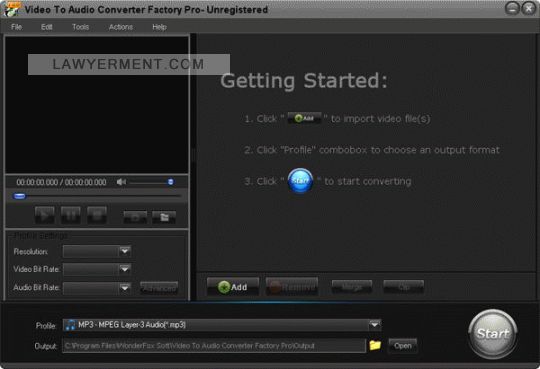Image resolution: width=540 pixels, height=369 pixels.
Task: Browse output location with yellow folder icon
Action: click(x=375, y=345)
